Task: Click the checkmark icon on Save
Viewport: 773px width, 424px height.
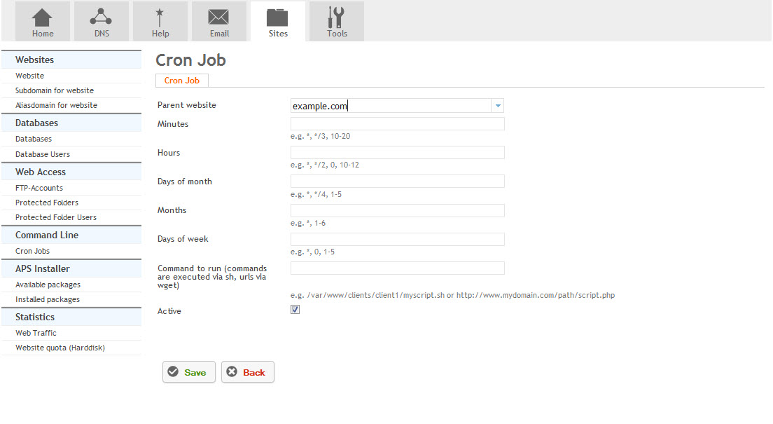Action: coord(173,372)
